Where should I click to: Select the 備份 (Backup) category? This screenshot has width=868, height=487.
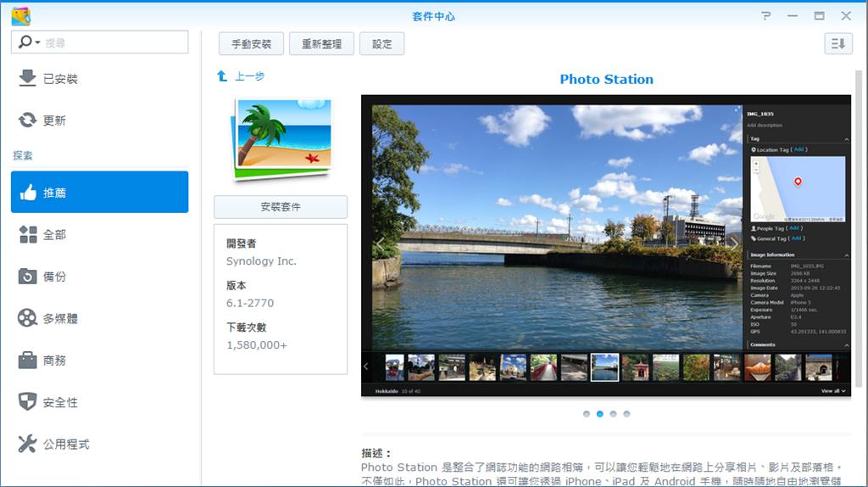[100, 277]
